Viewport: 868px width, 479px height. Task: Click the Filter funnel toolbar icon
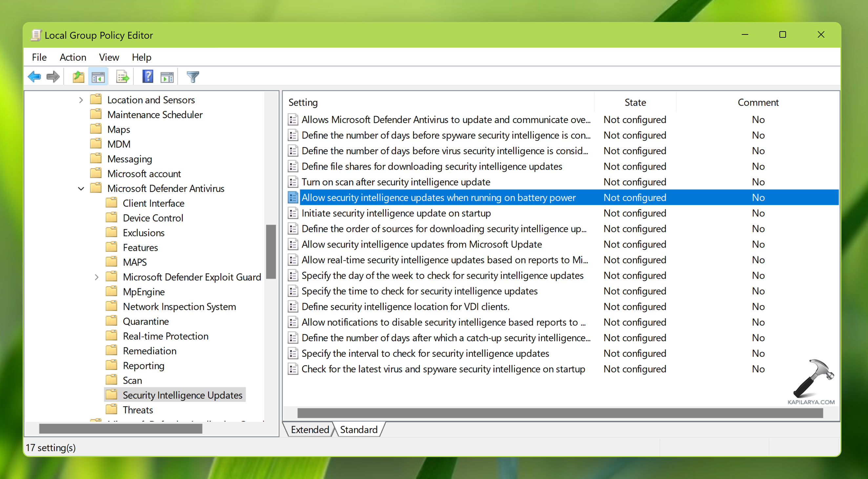[193, 77]
